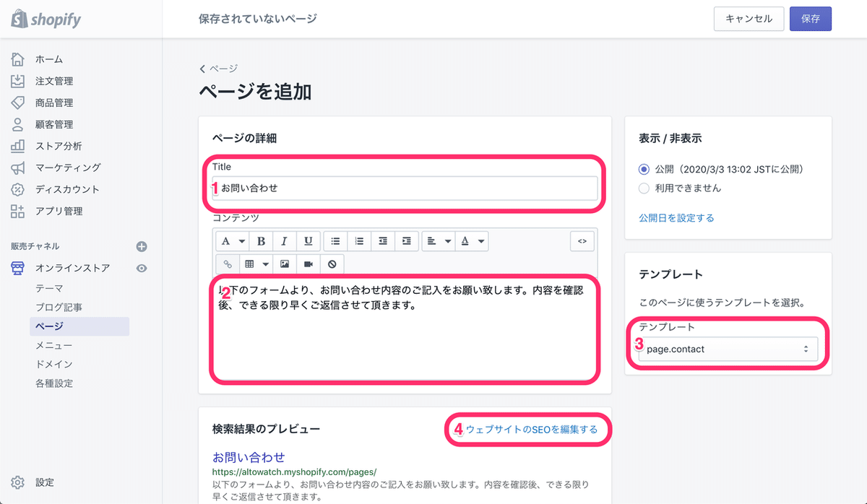Switch to HTML code view
Screen dimensions: 867x504
click(582, 240)
